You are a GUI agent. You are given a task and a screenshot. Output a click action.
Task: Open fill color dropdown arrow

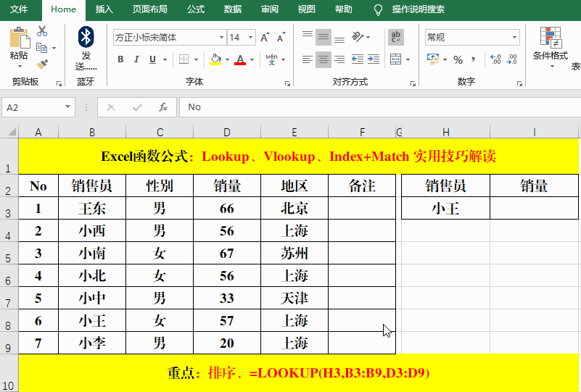pyautogui.click(x=227, y=59)
